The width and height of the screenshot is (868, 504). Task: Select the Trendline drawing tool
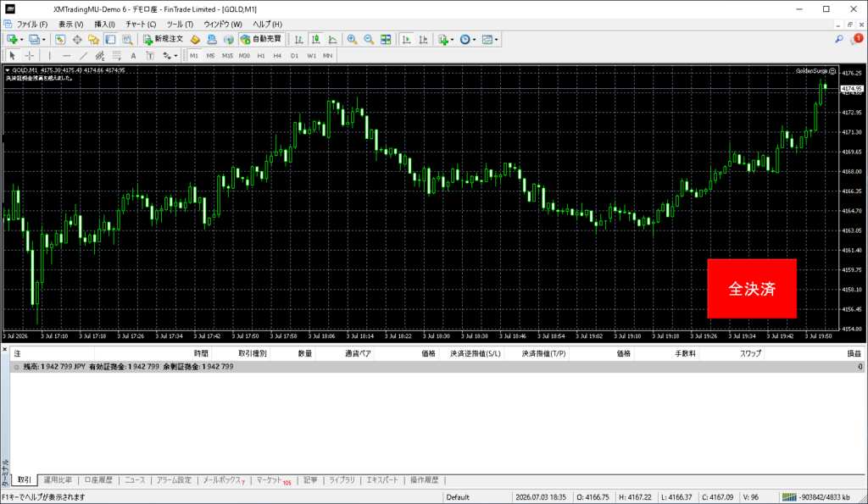pos(83,55)
